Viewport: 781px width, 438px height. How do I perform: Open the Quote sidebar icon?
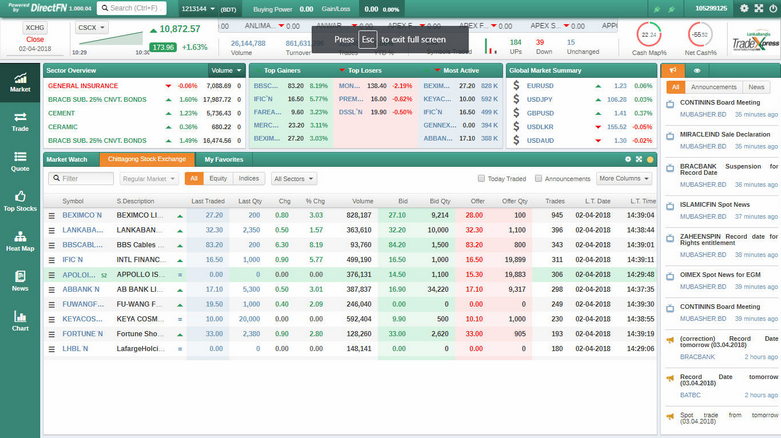click(20, 160)
